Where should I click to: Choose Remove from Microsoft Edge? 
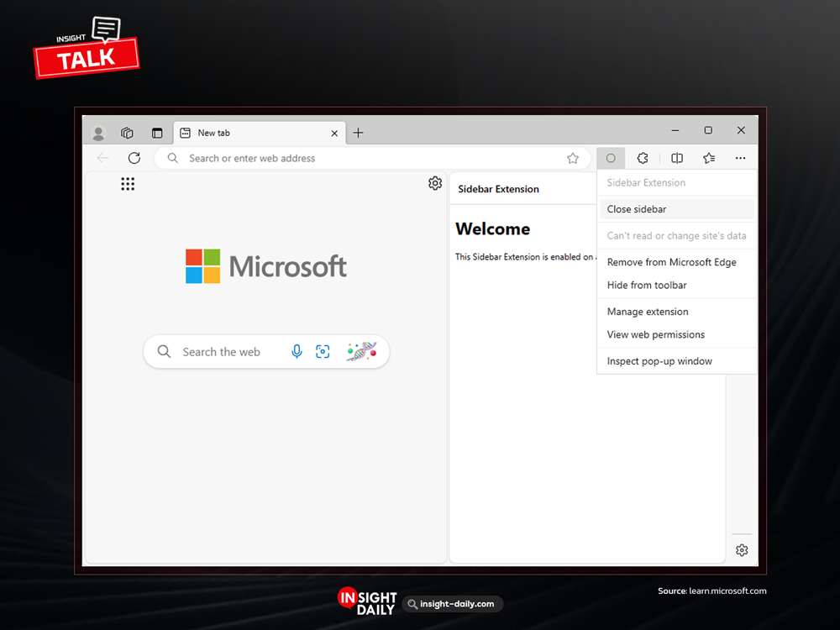pyautogui.click(x=671, y=262)
